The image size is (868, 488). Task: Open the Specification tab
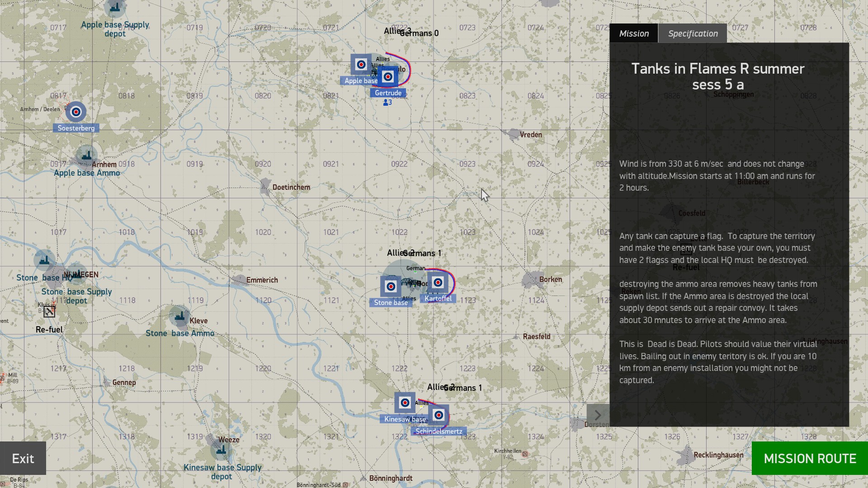coord(693,33)
